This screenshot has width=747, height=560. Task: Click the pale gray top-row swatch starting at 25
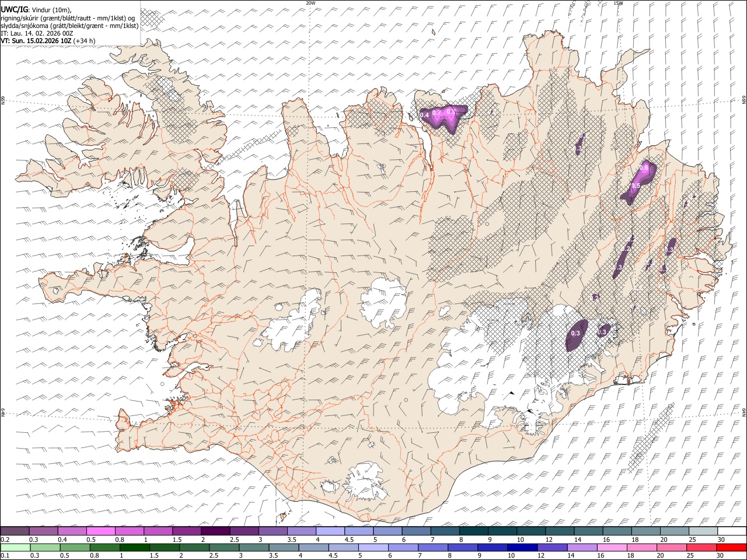[x=703, y=531]
